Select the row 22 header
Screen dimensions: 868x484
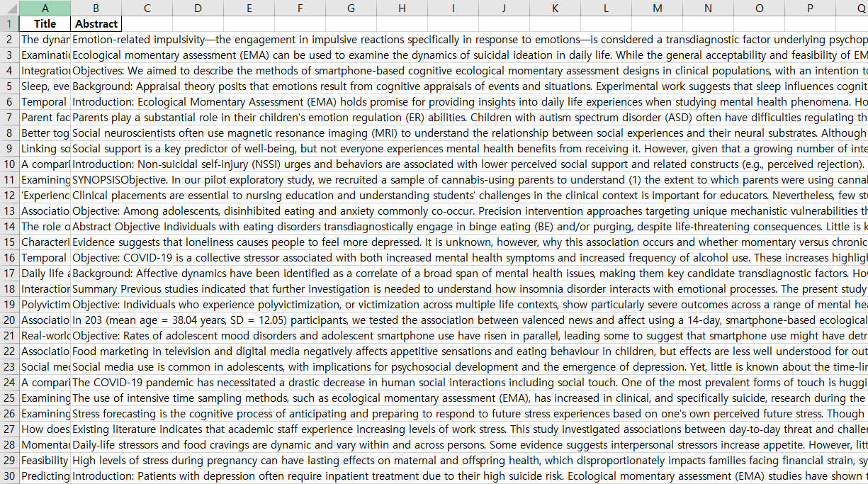(x=9, y=351)
